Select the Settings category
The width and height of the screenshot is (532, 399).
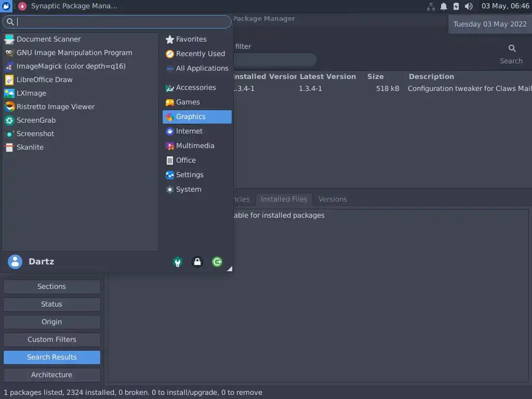pos(197,175)
